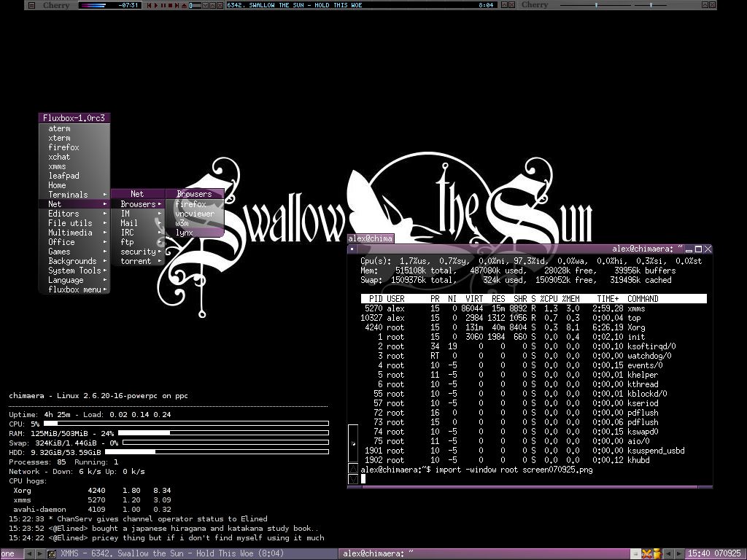Open xchat from Fluxbox menu

coord(74,157)
